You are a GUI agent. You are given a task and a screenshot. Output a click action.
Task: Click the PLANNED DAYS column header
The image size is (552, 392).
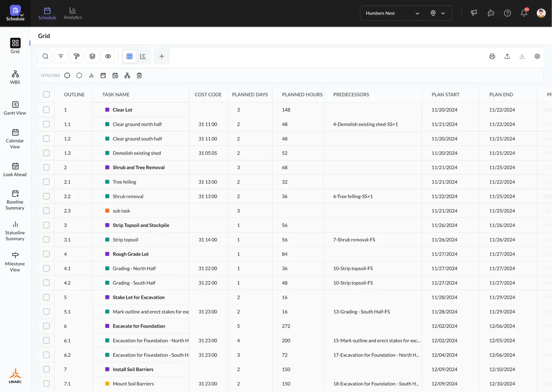click(250, 95)
